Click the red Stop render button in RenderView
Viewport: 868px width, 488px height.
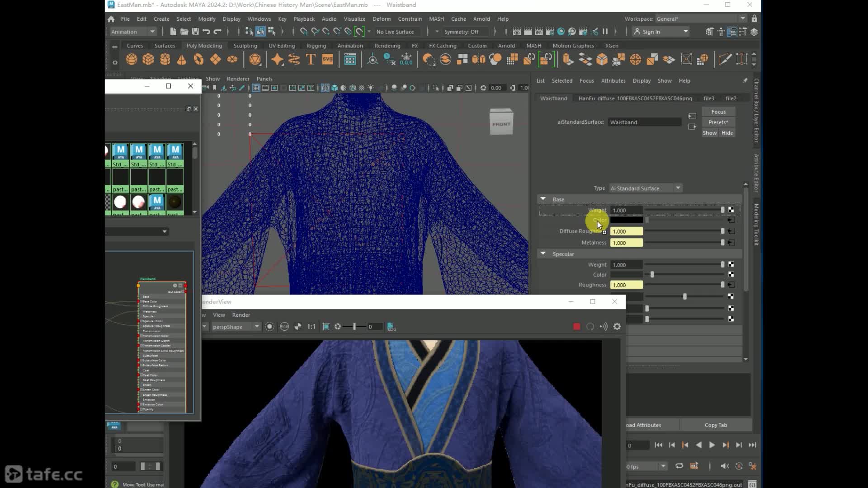point(576,327)
